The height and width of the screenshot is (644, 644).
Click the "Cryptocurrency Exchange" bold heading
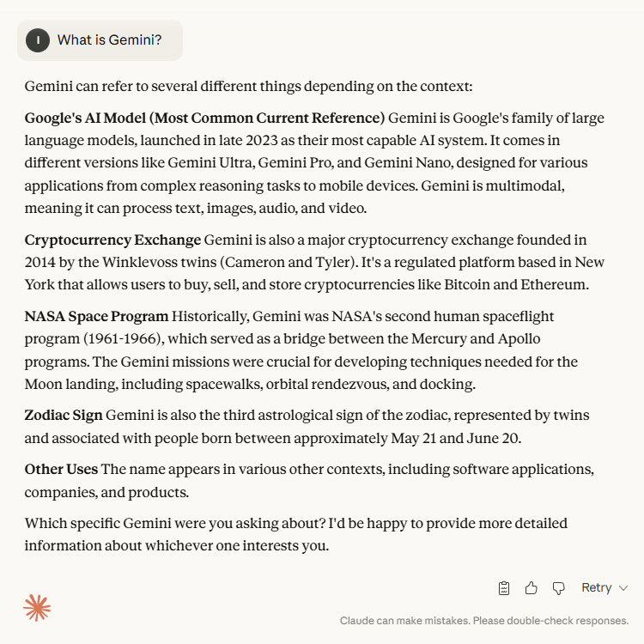coord(112,240)
